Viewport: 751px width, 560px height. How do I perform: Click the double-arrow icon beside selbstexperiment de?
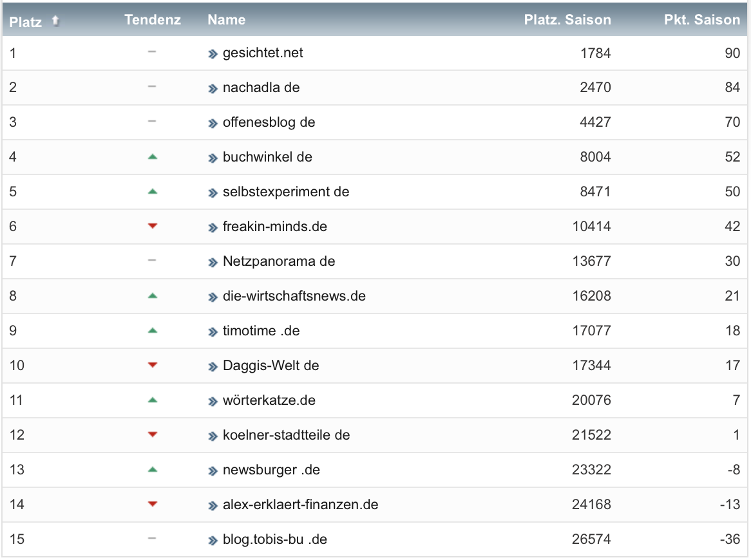tap(213, 193)
